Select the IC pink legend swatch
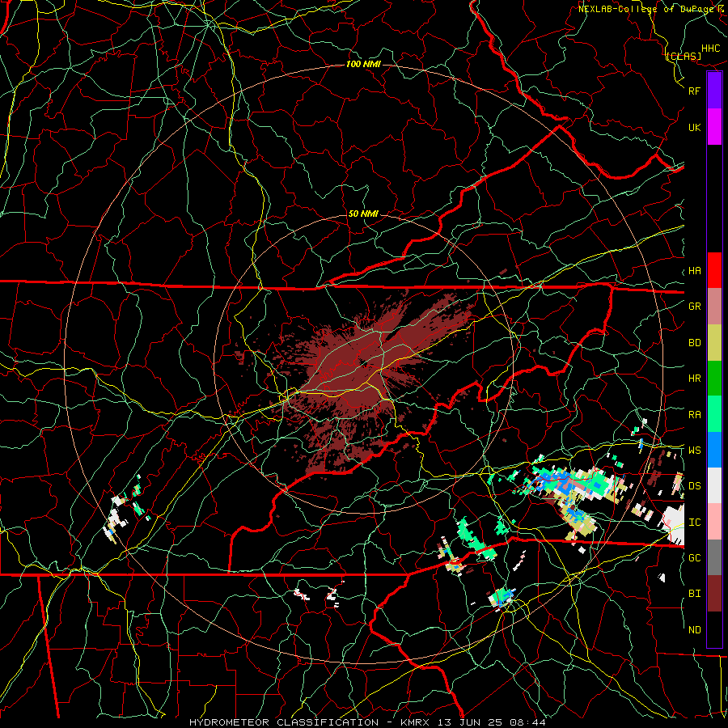The image size is (728, 728). pyautogui.click(x=714, y=522)
